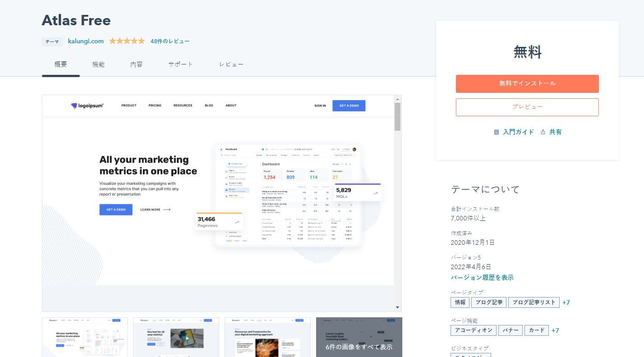Expand +7 more page types
The height and width of the screenshot is (357, 644).
click(566, 302)
